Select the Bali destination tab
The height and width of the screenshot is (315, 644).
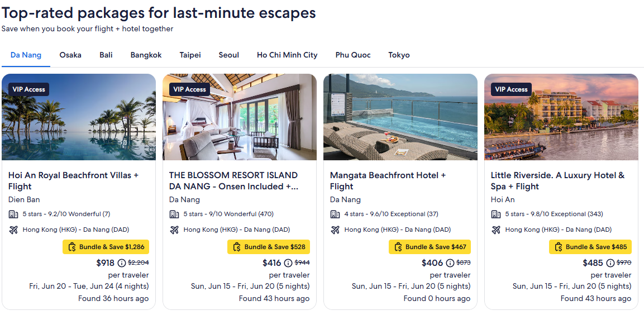[x=106, y=55]
